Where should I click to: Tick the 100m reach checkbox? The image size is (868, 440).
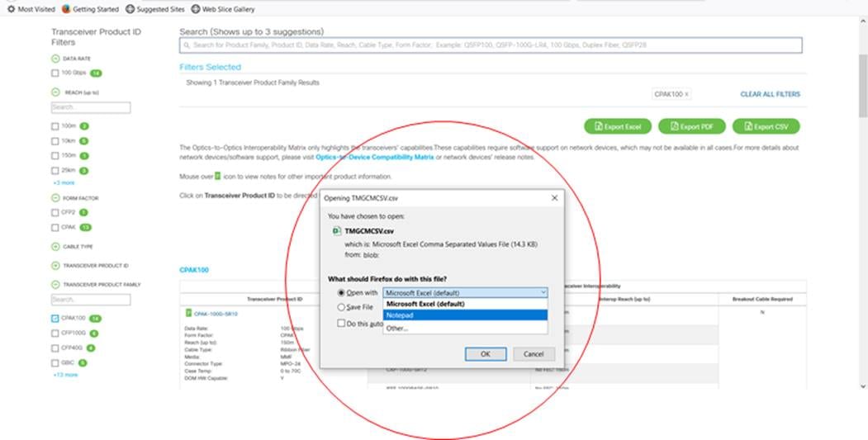[55, 126]
